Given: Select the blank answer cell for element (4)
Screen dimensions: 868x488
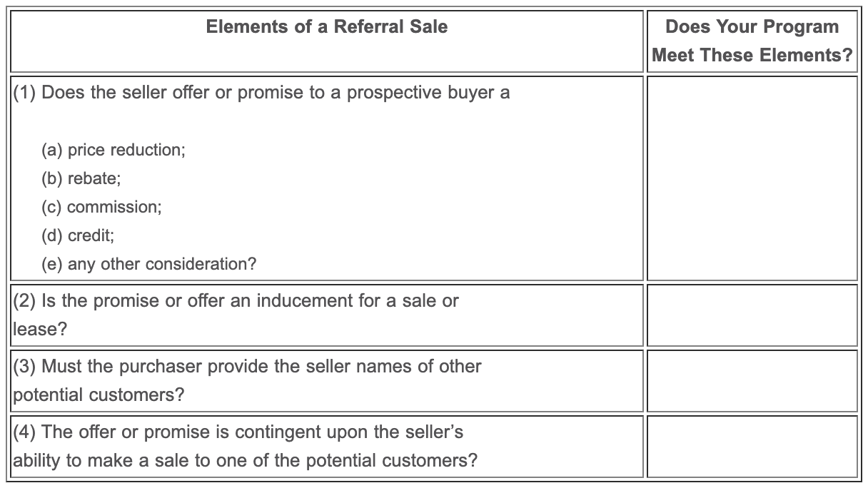Looking at the screenshot, I should 752,446.
